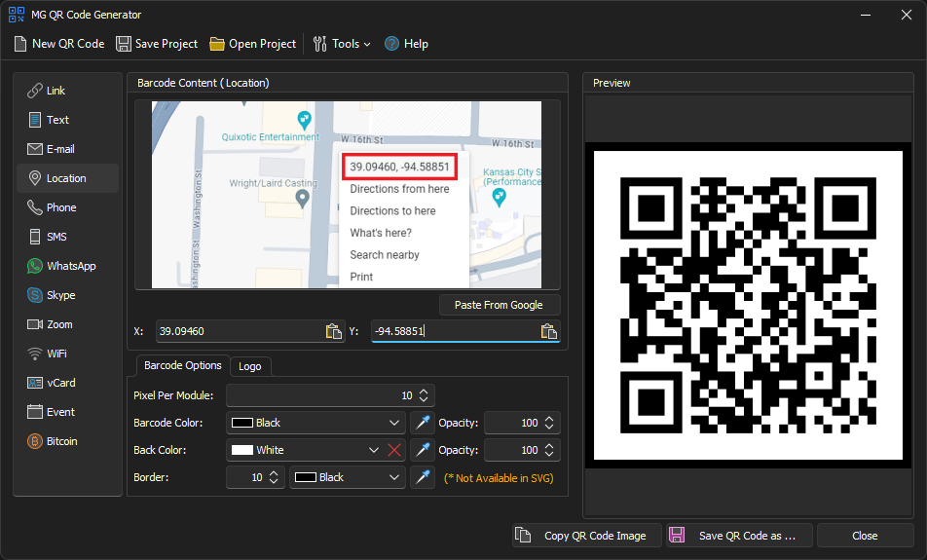
Task: Select the WiFi barcode type
Action: click(67, 354)
